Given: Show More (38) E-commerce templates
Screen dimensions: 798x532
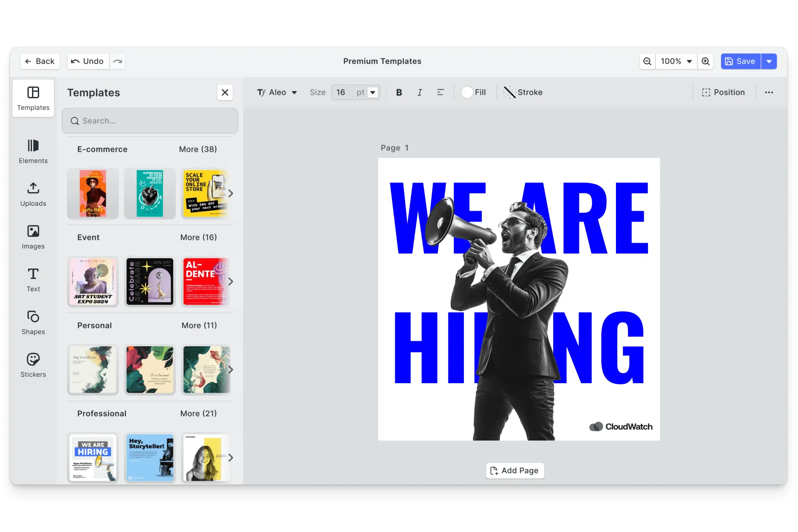Looking at the screenshot, I should pos(198,149).
